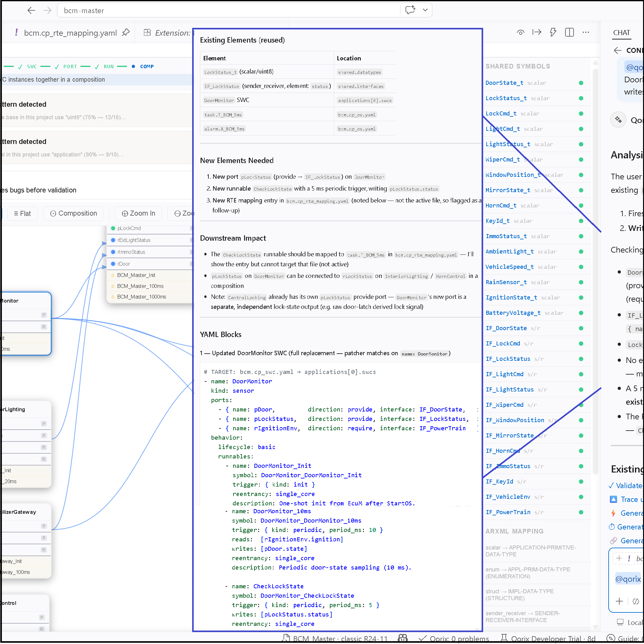Click the lightning Generate link in chat

tap(626, 513)
